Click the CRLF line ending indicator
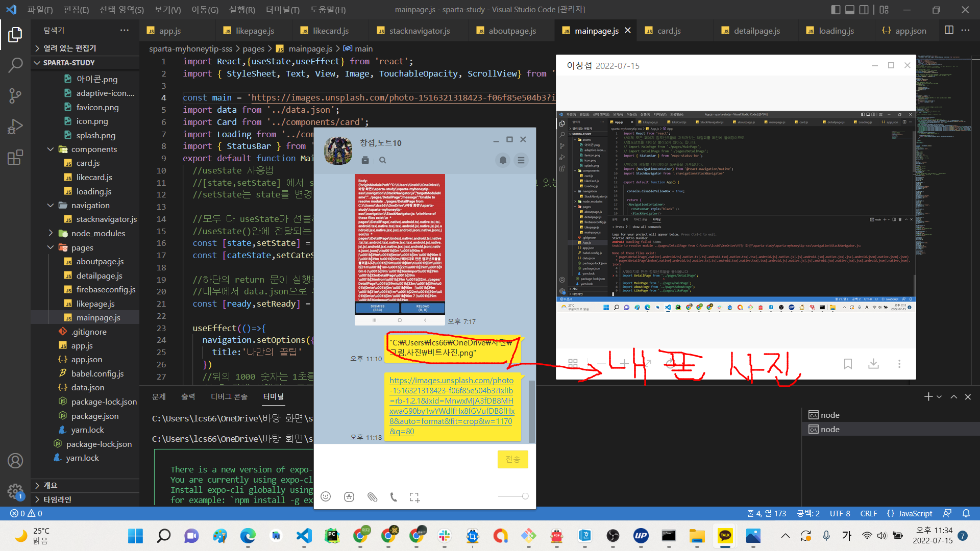 coord(868,513)
